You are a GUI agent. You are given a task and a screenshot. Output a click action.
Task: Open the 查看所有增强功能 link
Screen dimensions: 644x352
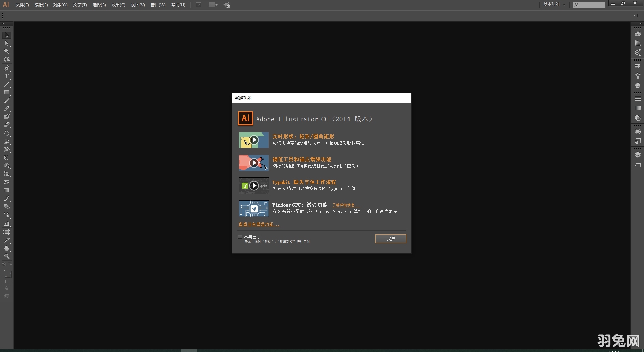point(259,224)
